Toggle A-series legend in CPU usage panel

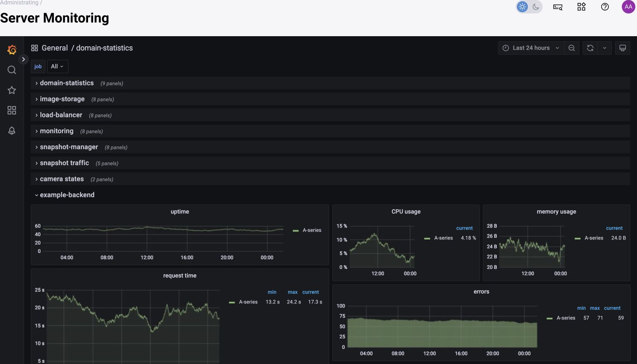[444, 238]
